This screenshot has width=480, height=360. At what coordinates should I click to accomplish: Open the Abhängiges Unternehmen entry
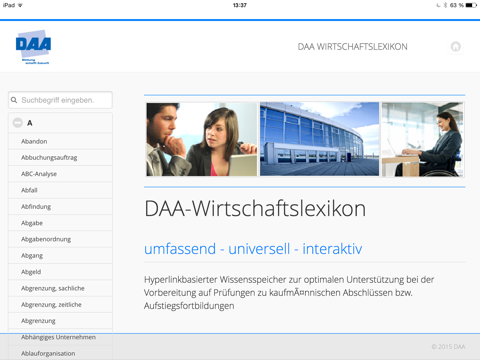click(60, 337)
